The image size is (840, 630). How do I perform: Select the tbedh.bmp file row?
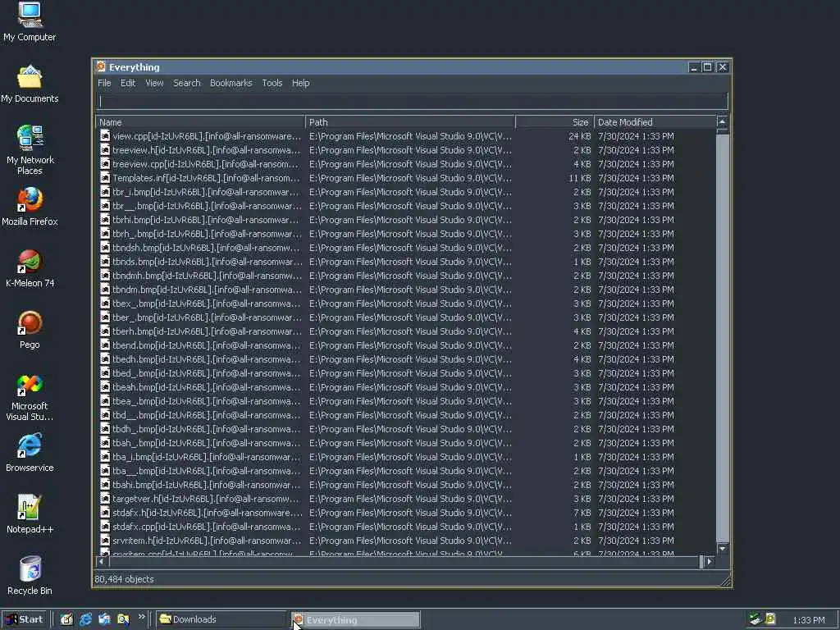pos(406,359)
